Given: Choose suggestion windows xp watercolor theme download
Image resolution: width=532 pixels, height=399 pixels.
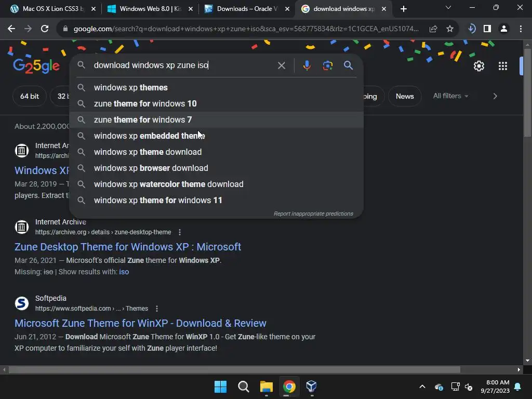Looking at the screenshot, I should pyautogui.click(x=217, y=184).
